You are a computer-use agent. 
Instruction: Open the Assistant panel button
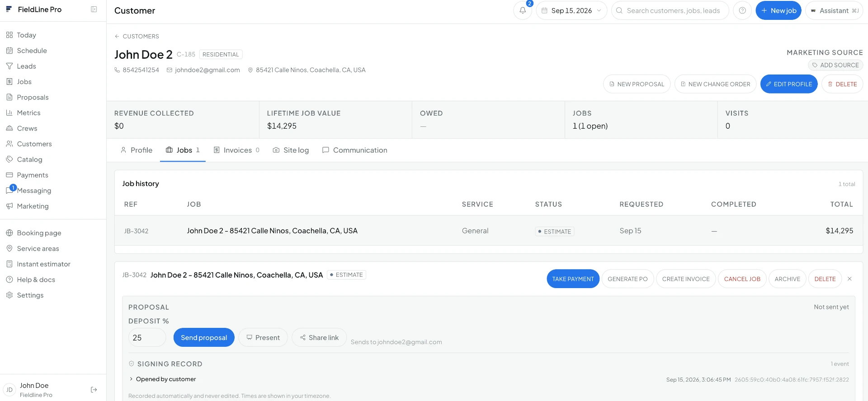click(x=834, y=10)
